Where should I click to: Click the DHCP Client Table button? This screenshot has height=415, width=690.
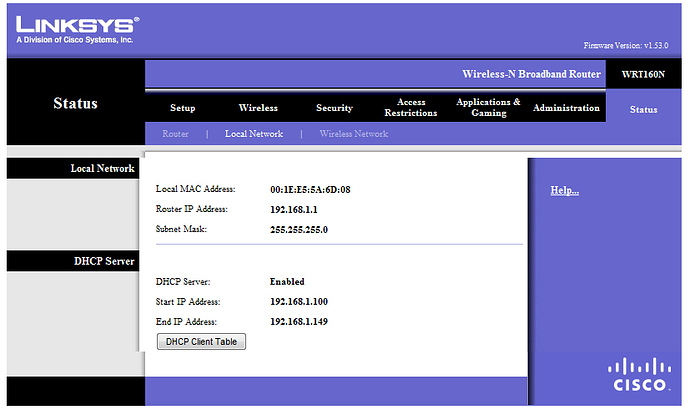coord(202,342)
